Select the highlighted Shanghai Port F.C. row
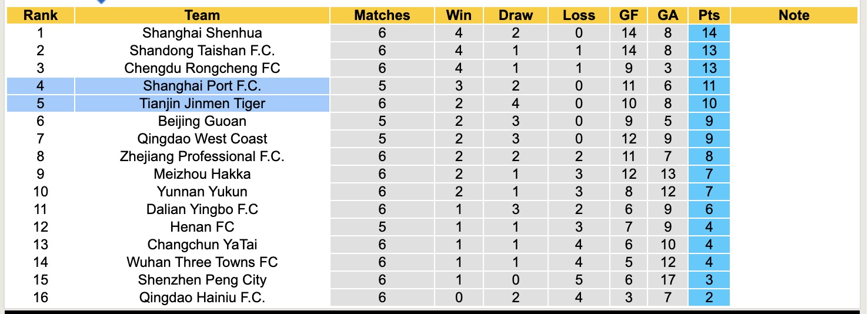868x314 pixels. click(202, 86)
